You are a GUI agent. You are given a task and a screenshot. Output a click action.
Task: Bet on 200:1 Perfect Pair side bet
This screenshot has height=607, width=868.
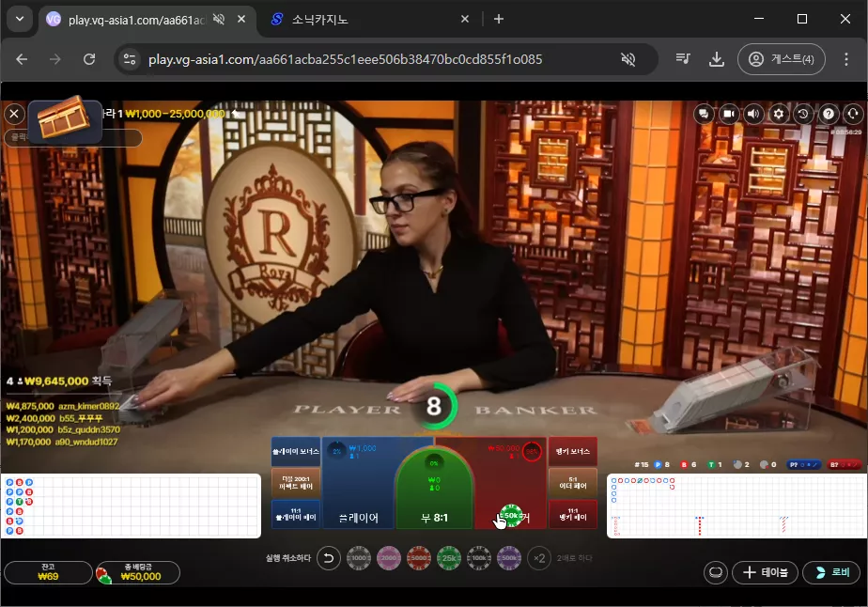[296, 482]
